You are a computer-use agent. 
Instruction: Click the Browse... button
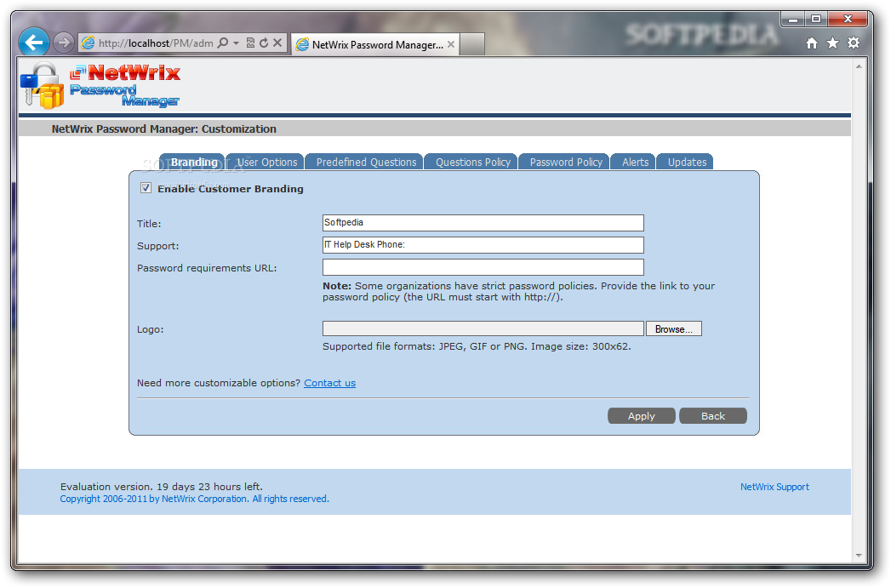coord(674,329)
